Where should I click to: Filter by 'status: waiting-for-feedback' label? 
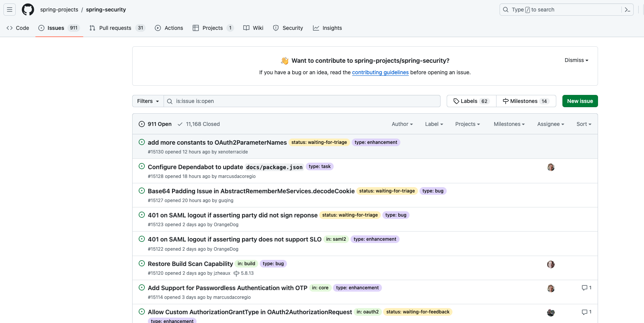pos(418,312)
